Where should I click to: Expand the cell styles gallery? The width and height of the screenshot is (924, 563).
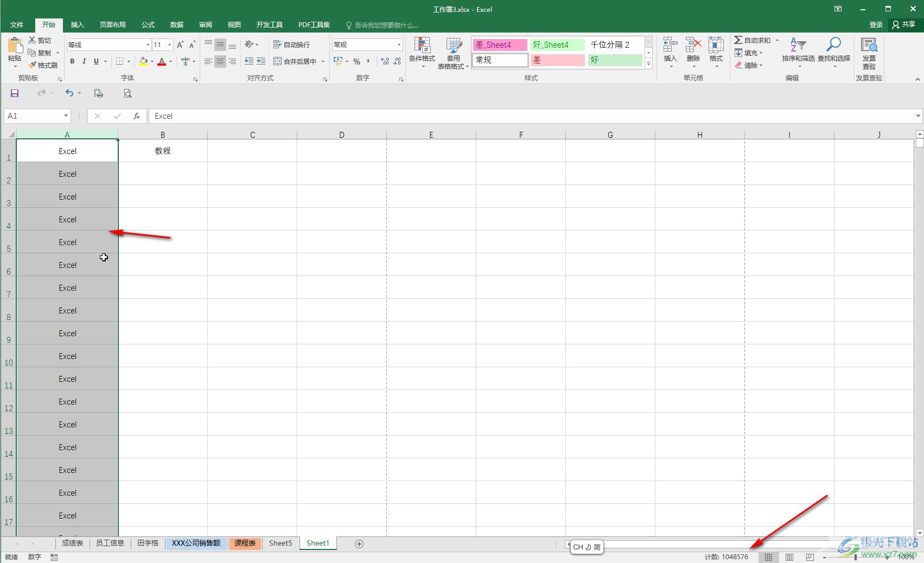[648, 64]
